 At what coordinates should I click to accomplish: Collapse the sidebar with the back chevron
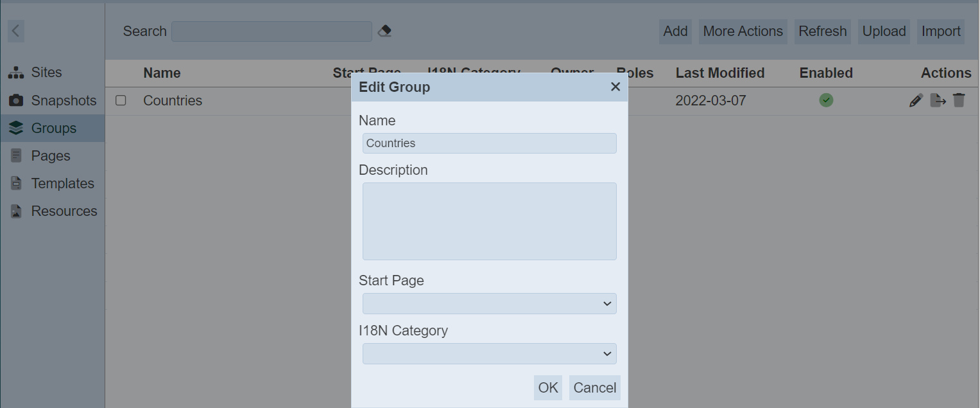[x=16, y=31]
